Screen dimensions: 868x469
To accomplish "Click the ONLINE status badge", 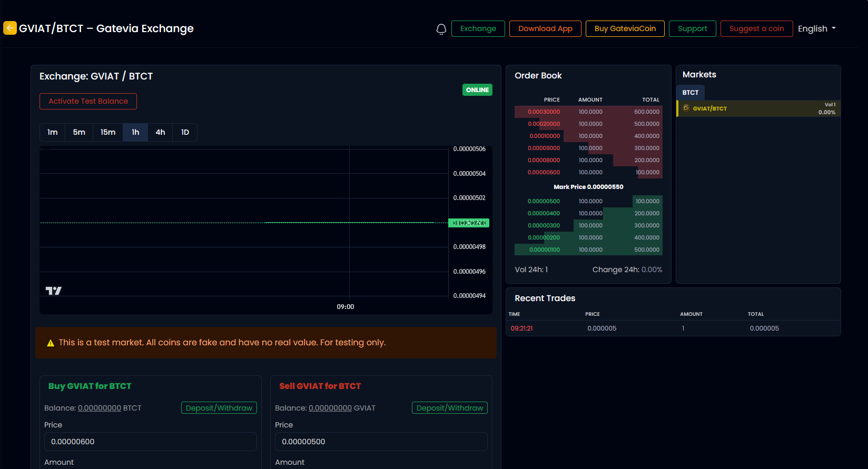I will [477, 90].
